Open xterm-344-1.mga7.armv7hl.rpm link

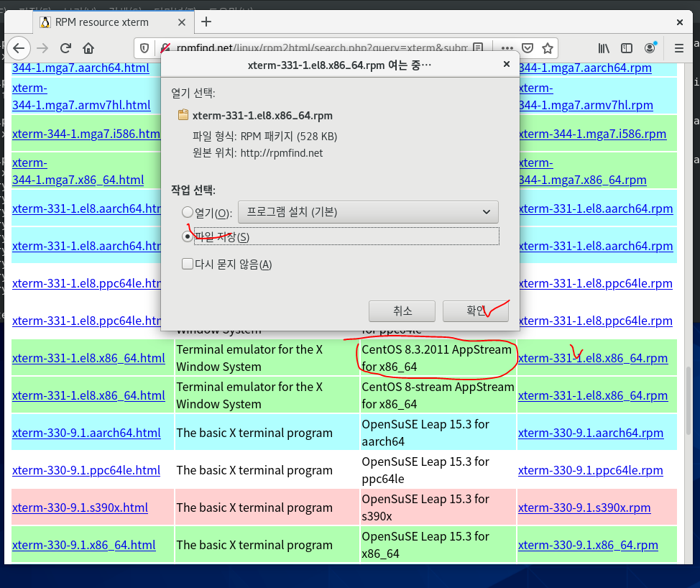click(586, 96)
